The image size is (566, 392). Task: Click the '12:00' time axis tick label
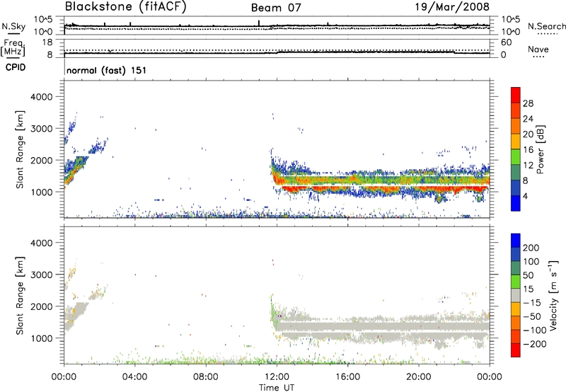pos(277,377)
